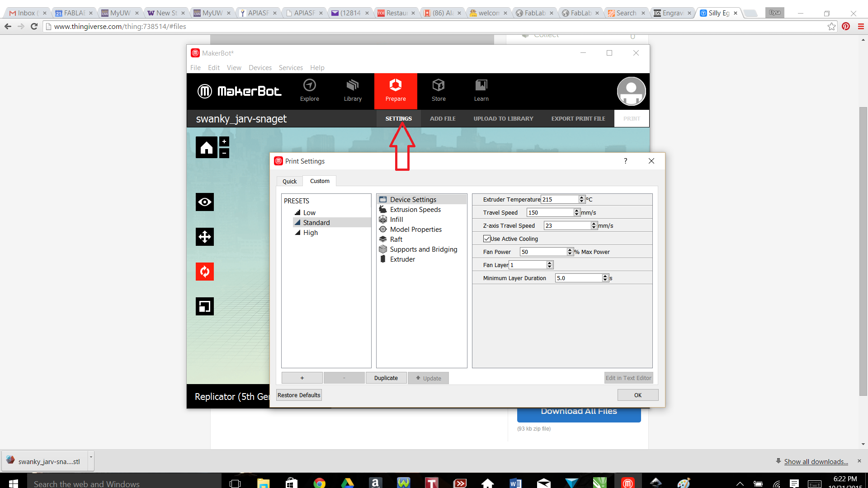The height and width of the screenshot is (488, 868).
Task: Reload the Thingiverse page
Action: pos(34,26)
